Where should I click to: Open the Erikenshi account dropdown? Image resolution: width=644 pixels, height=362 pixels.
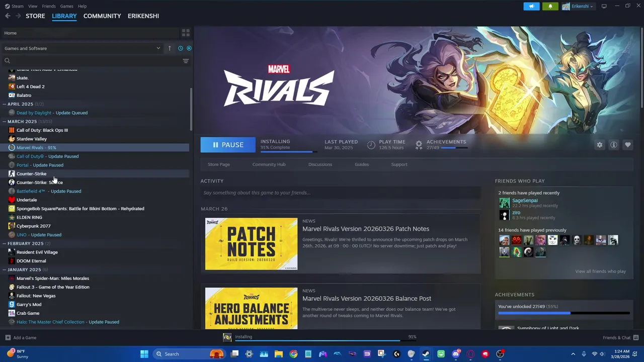pos(578,6)
